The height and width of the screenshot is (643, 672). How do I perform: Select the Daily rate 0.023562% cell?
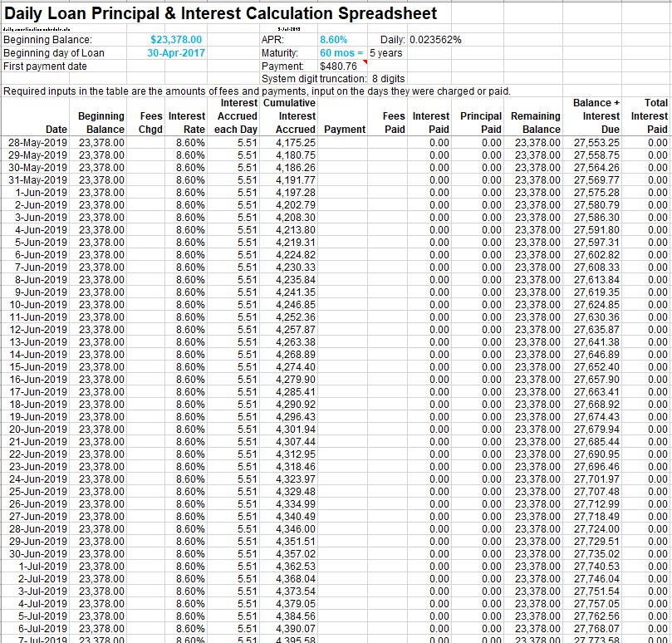[x=435, y=40]
